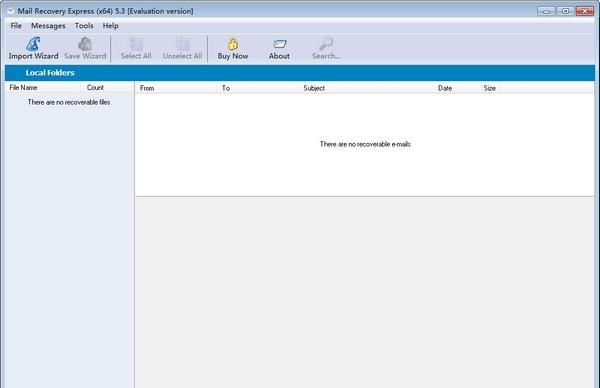Maximize the Mail Recovery Express window
Screen dimensions: 600x388
click(565, 11)
